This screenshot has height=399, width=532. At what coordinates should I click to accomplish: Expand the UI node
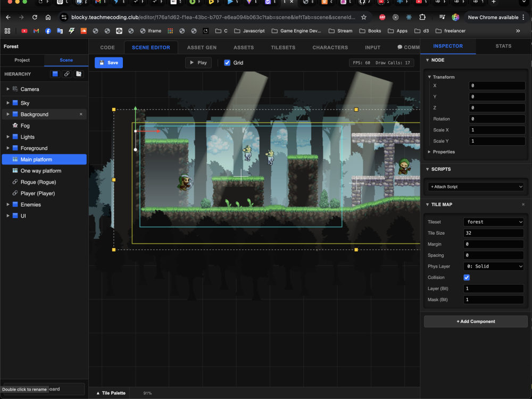(x=8, y=216)
